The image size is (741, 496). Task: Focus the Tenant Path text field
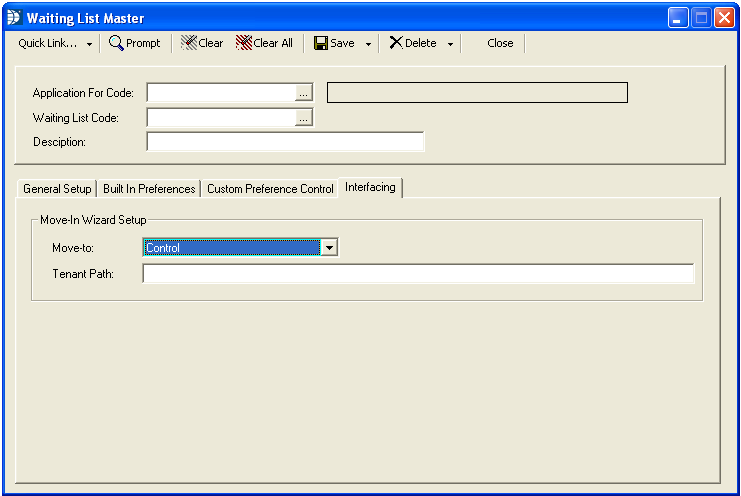pos(418,274)
